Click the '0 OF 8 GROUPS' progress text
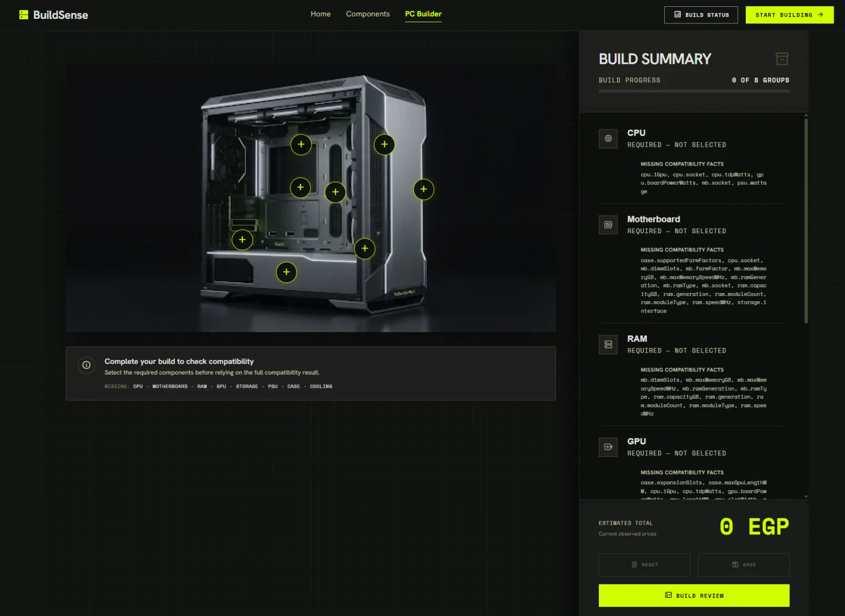The width and height of the screenshot is (845, 616). point(761,80)
